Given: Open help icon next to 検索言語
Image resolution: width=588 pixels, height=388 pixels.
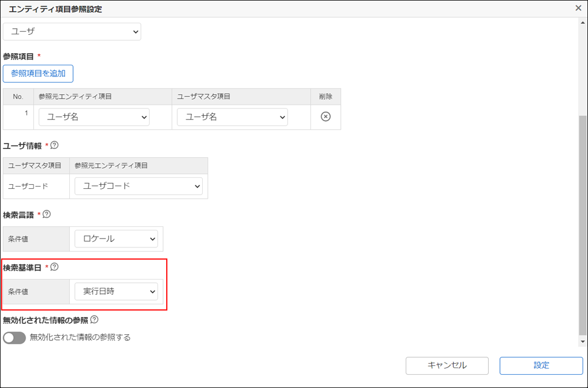Looking at the screenshot, I should (x=47, y=214).
